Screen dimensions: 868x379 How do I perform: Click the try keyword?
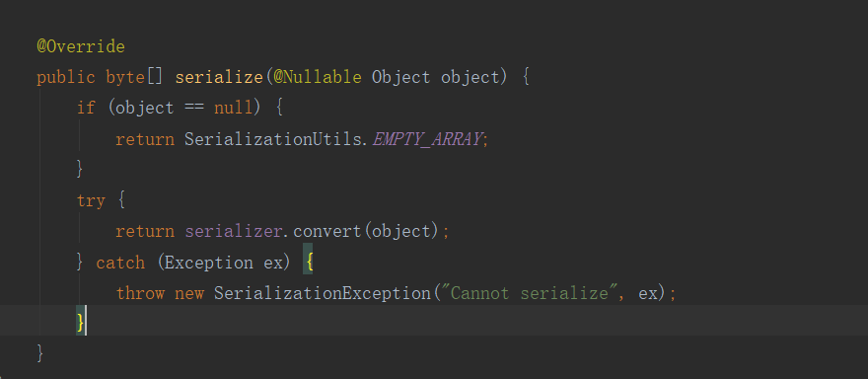[x=92, y=200]
